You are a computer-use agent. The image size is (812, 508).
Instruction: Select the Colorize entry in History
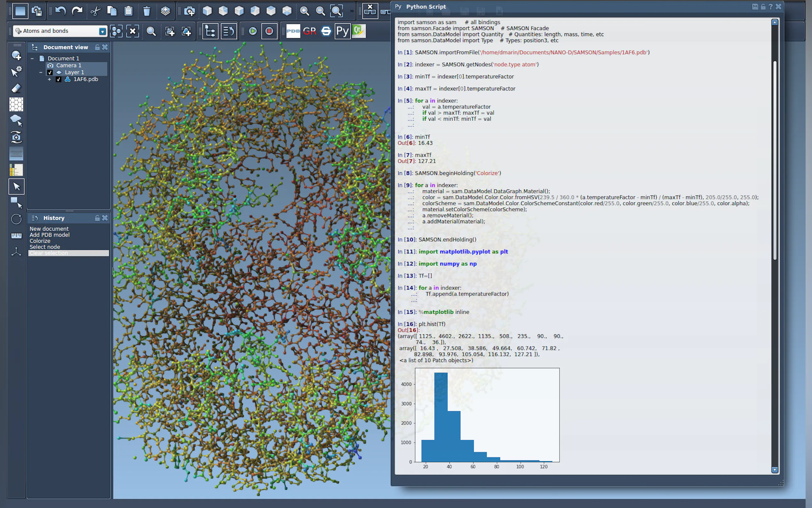pos(40,241)
